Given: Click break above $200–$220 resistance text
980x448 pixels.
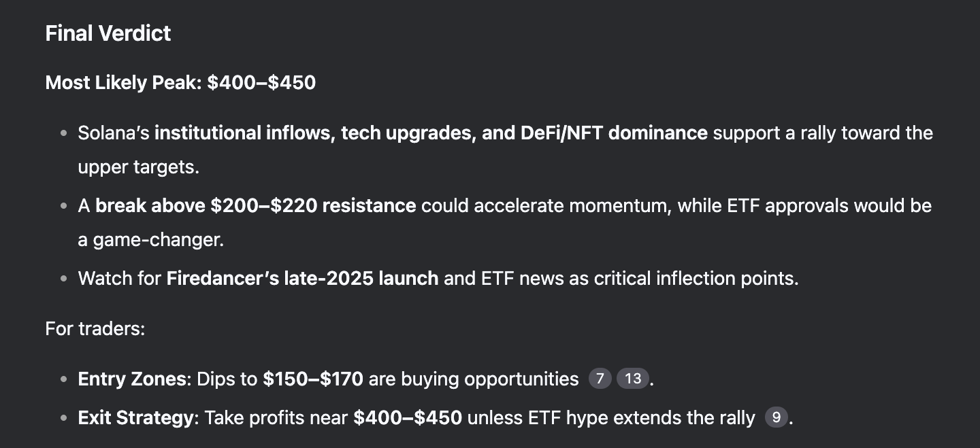Looking at the screenshot, I should click(256, 206).
